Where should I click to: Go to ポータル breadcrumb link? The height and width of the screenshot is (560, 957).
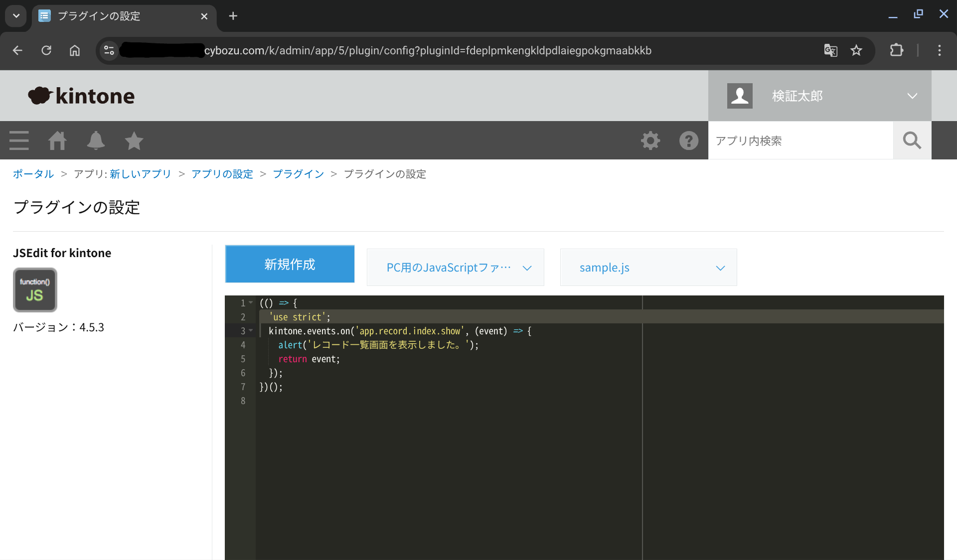(x=33, y=174)
